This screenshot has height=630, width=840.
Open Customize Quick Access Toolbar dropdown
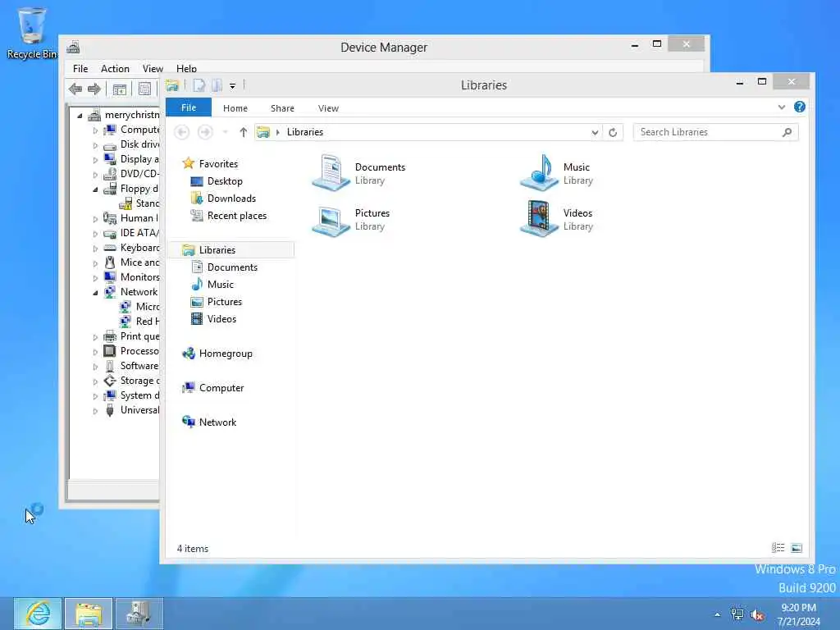click(232, 85)
